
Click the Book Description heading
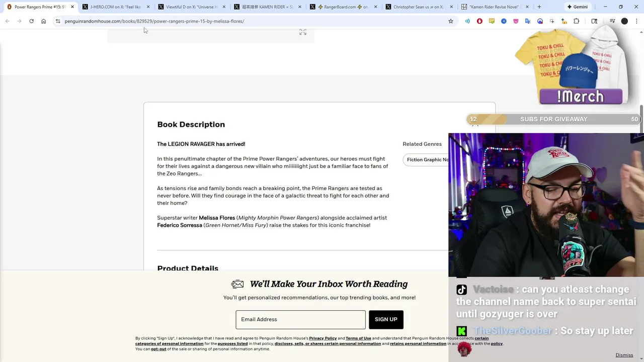(191, 124)
